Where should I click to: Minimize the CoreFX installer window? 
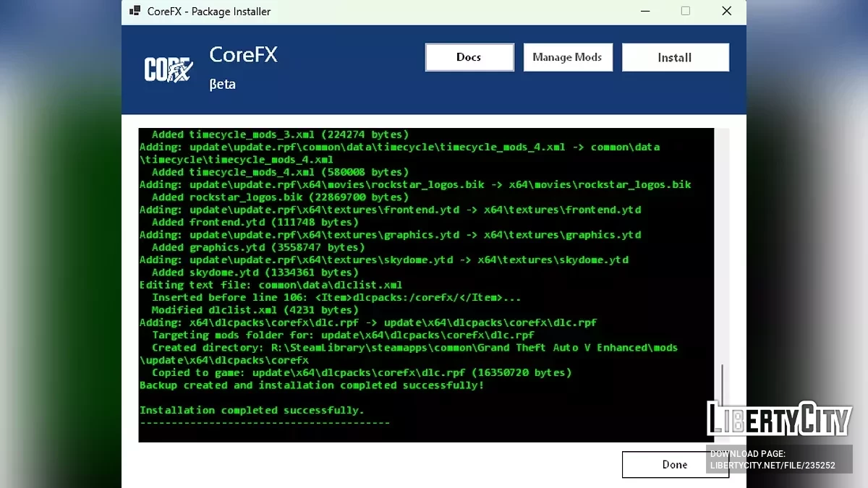coord(644,11)
